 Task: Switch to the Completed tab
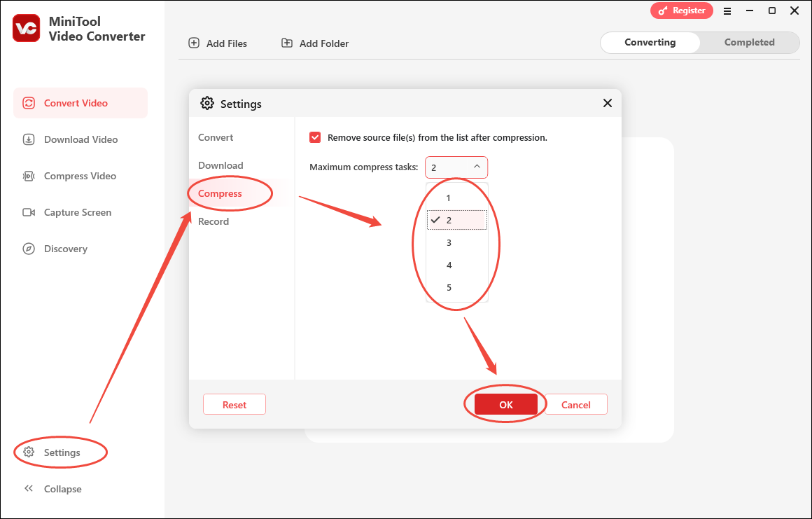[749, 43]
